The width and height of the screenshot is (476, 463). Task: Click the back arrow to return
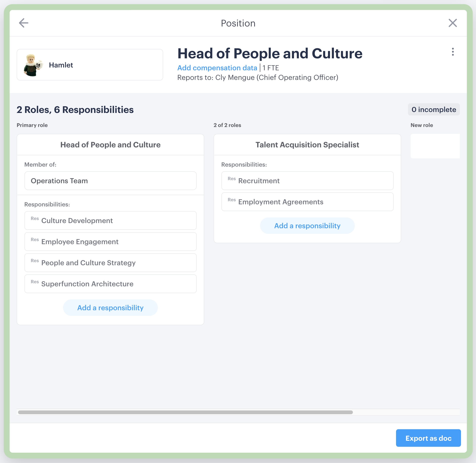coord(23,23)
